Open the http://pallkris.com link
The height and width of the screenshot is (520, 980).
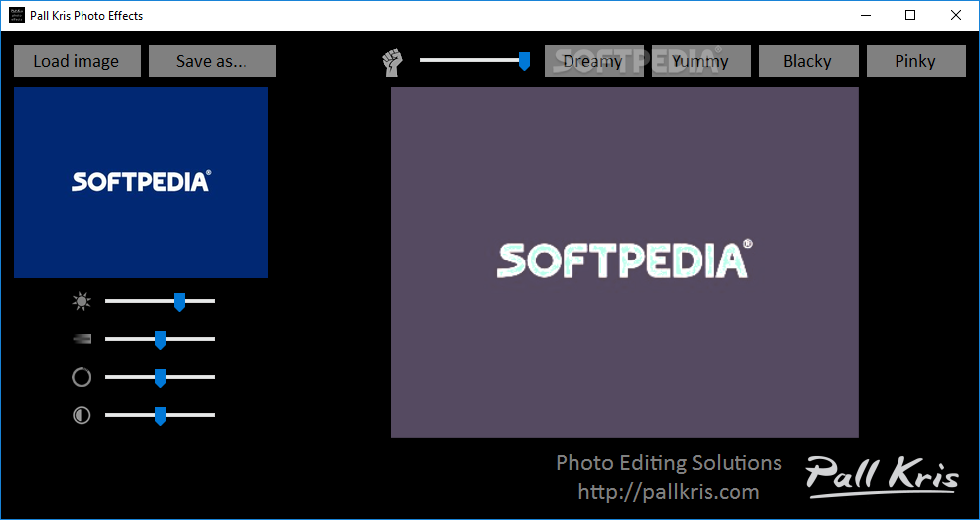click(669, 492)
